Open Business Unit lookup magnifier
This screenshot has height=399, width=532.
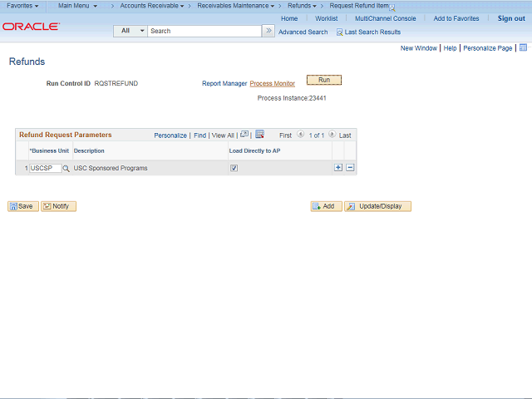tap(66, 168)
